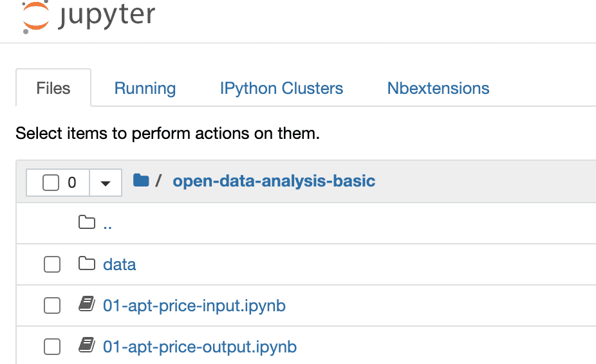The image size is (596, 364).
Task: Click the open-data-analysis-basic breadcrumb
Action: click(274, 181)
